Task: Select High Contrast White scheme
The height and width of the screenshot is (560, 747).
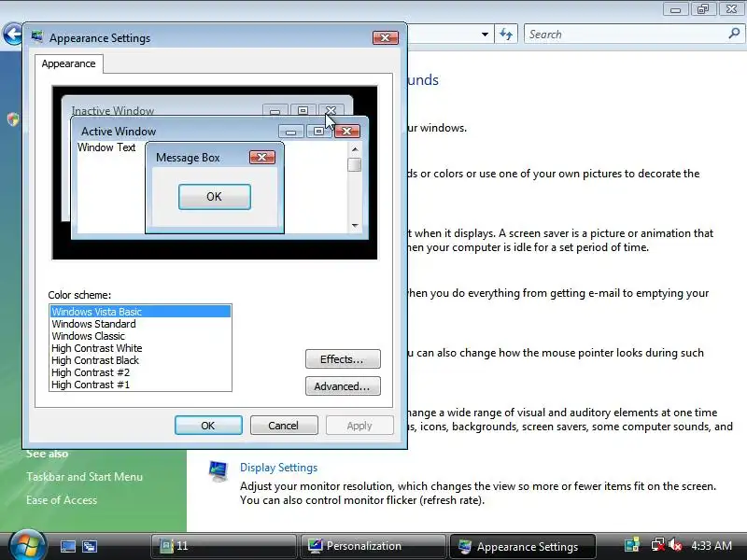Action: (x=141, y=348)
